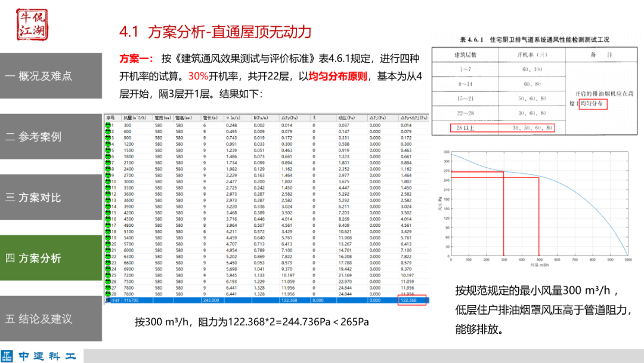Click the green face icon of row 25
Screen dimensions: 644x363
tap(108, 275)
